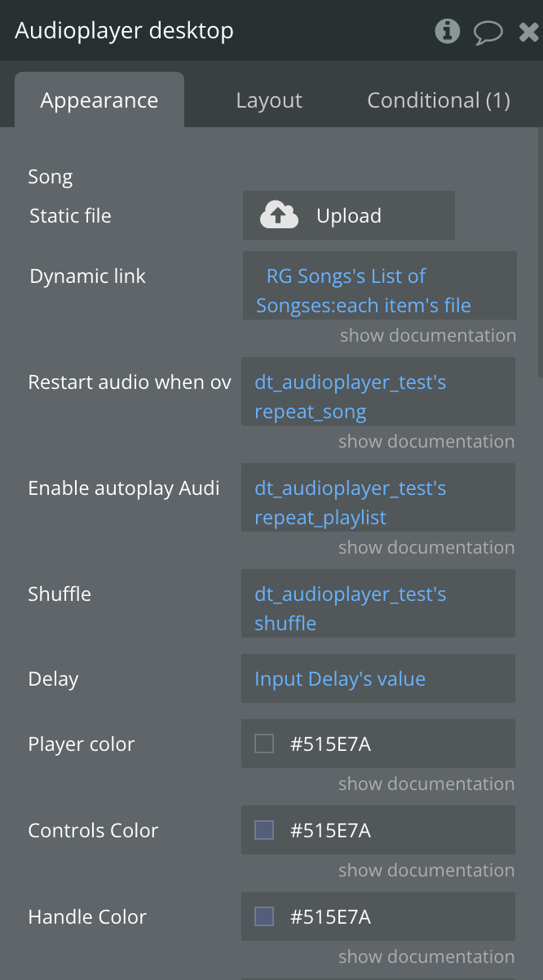Switch to the Layout tab
Screen dimensions: 543x980
pos(269,100)
